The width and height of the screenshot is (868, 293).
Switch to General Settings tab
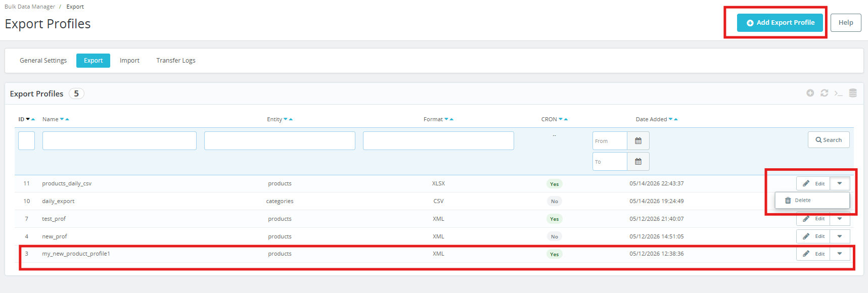tap(43, 61)
